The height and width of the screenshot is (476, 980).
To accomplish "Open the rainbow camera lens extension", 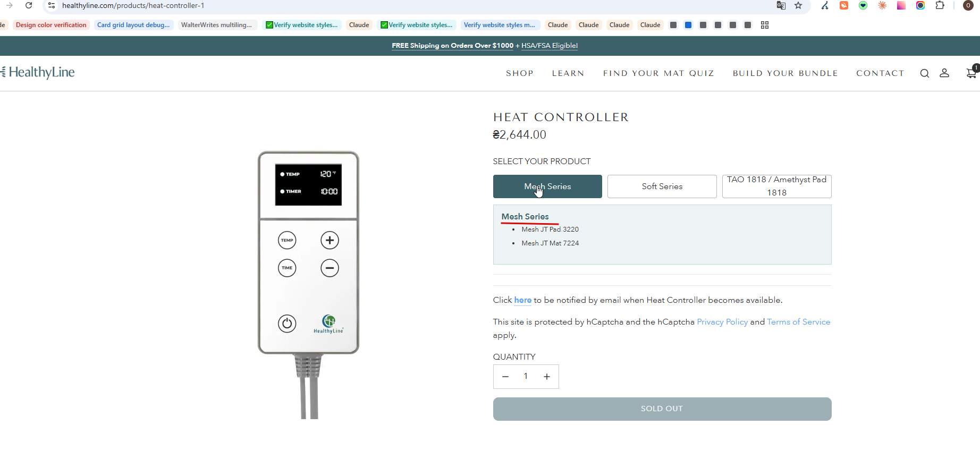I will click(x=920, y=5).
